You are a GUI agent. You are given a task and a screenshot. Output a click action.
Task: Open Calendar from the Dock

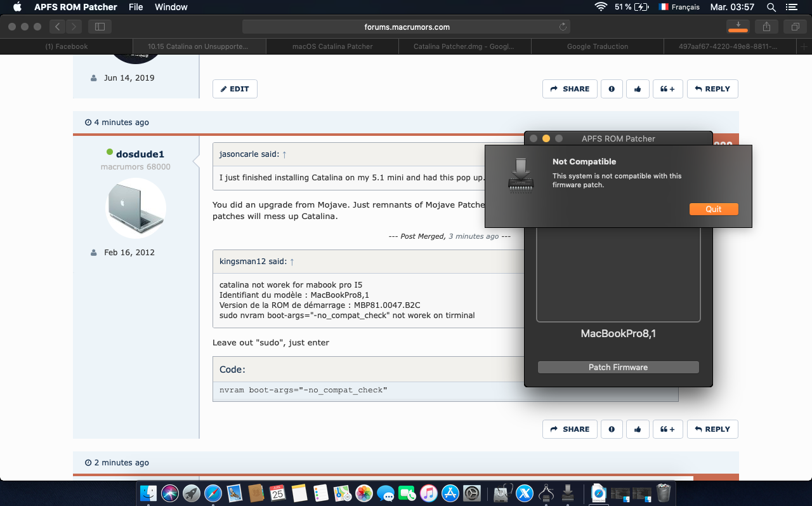tap(278, 493)
